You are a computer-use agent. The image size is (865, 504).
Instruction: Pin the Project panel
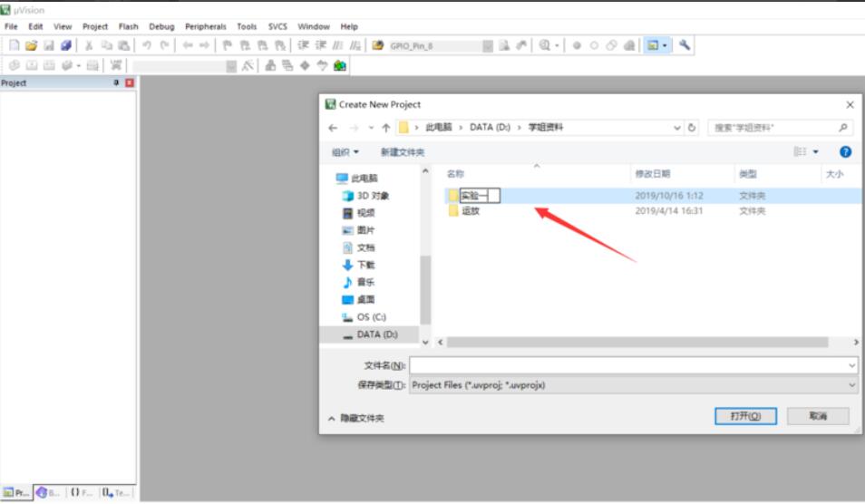[116, 82]
